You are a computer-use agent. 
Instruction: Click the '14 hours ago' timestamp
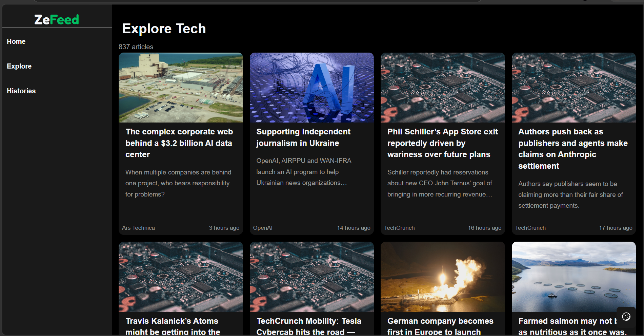(x=354, y=228)
